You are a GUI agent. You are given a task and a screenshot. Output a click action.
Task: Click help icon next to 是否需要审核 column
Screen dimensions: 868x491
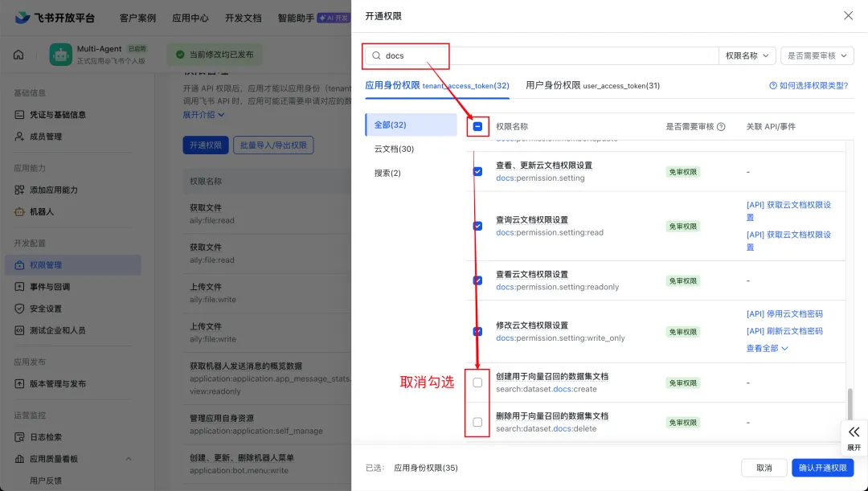pos(721,127)
